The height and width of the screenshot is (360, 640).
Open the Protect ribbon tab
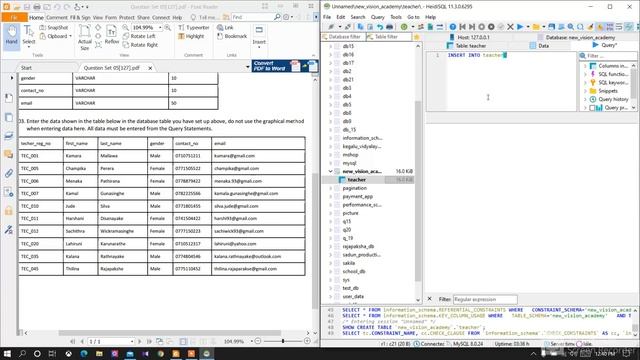[x=127, y=18]
